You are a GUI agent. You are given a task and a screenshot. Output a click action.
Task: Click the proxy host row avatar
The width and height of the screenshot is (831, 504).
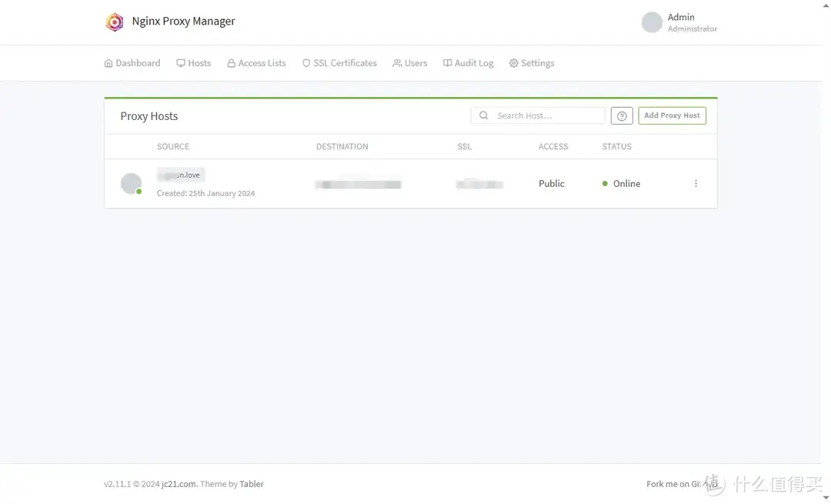pyautogui.click(x=131, y=184)
